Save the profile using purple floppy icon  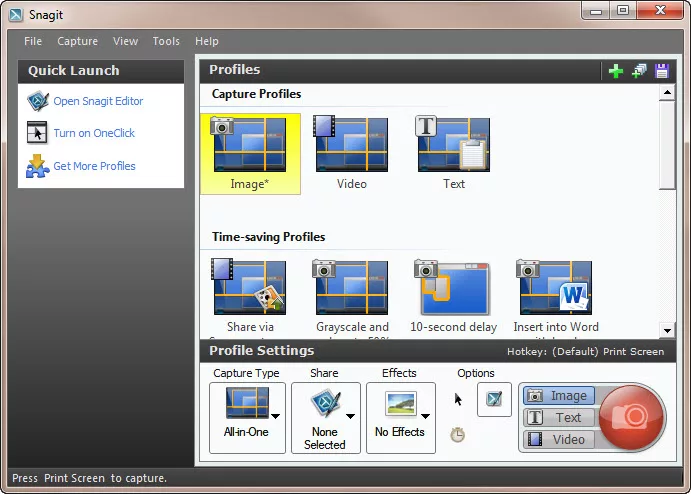(661, 71)
